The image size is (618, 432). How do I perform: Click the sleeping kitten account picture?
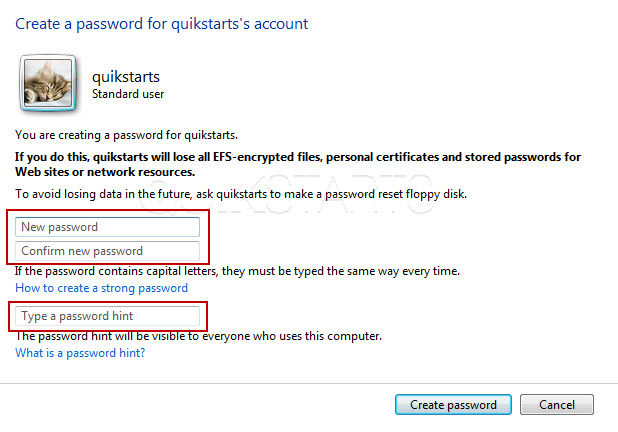click(48, 83)
